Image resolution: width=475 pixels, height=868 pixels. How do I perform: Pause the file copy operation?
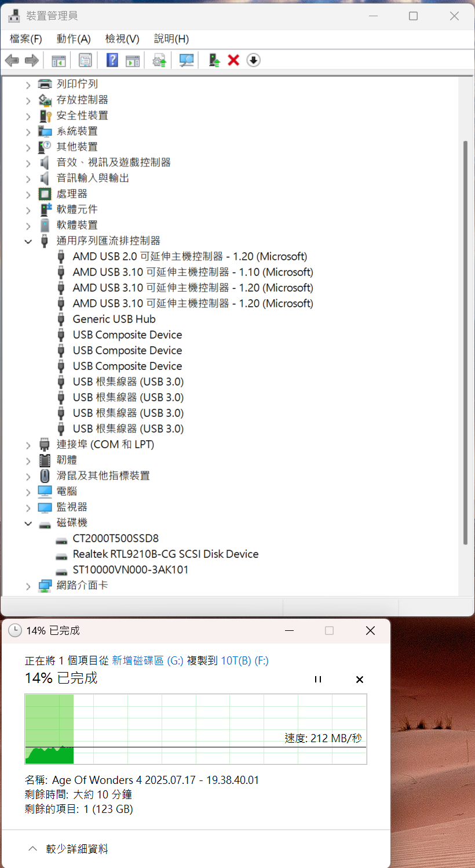[x=318, y=679]
